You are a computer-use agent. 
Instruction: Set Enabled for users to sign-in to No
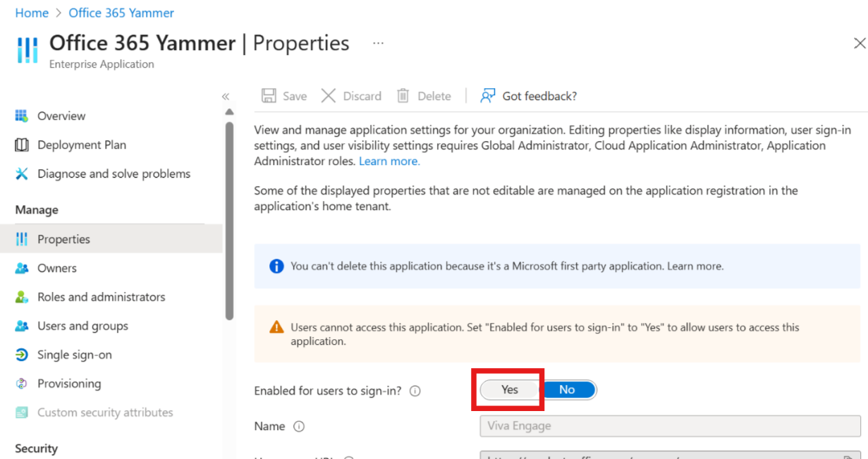[567, 389]
